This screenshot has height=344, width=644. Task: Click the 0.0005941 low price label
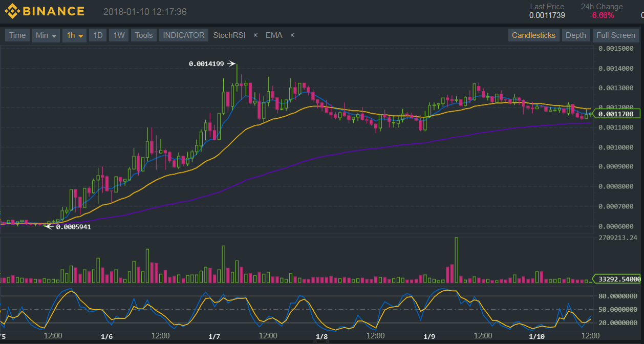coord(73,227)
